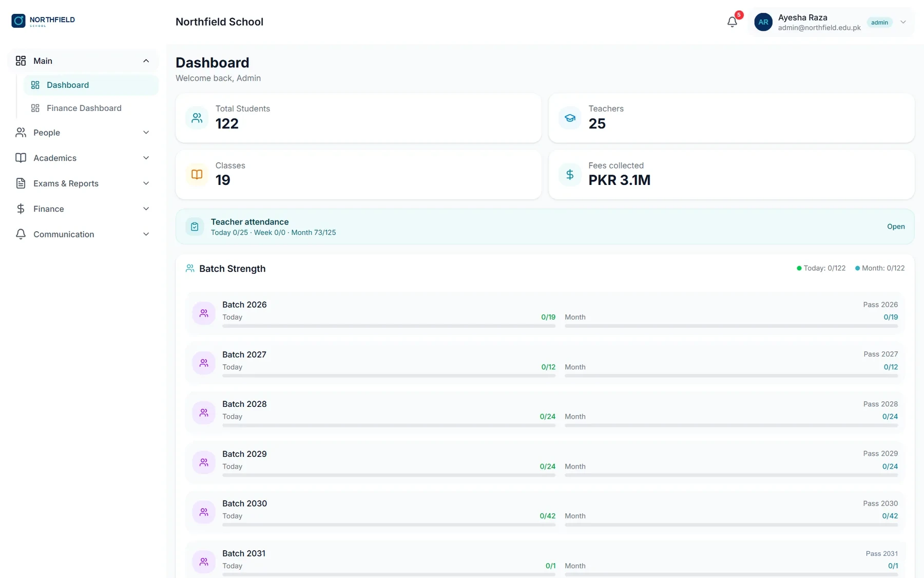Click the Total Students people icon

coord(197,118)
